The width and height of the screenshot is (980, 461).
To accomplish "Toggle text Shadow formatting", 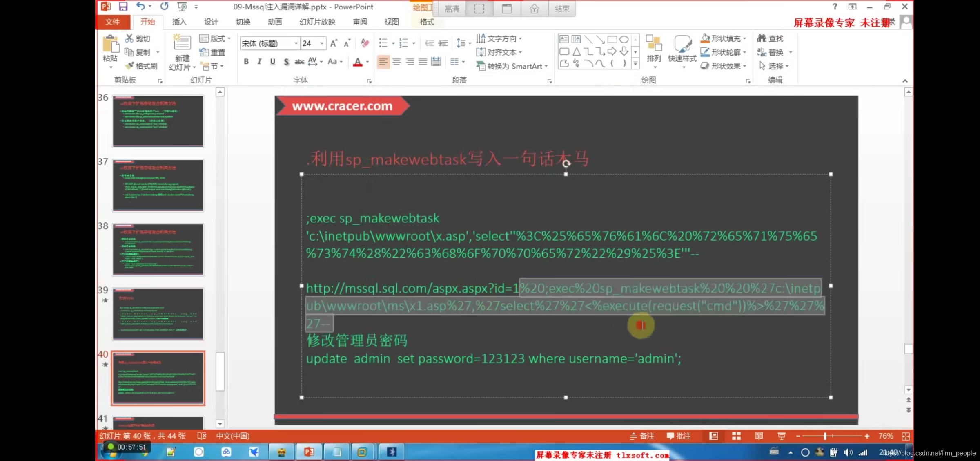I will tap(286, 62).
